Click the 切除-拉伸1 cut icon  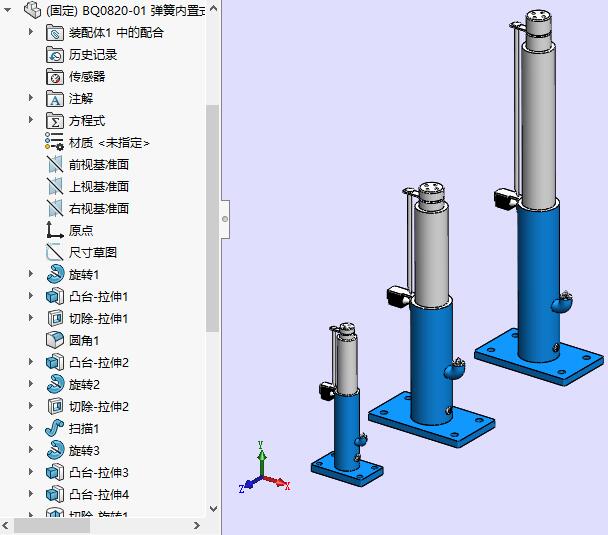[55, 318]
